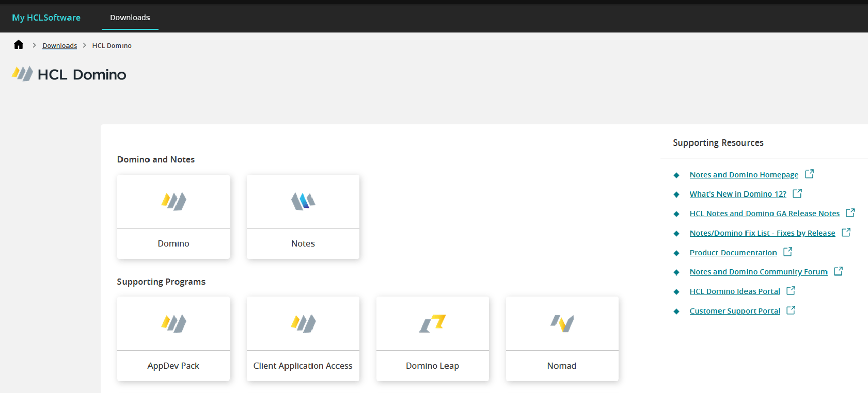Click the HCL Domino logo in page header

(22, 74)
